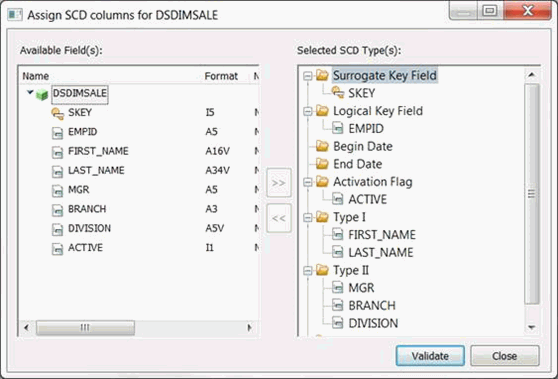
Task: Collapse the Type I folder node
Action: (x=308, y=217)
